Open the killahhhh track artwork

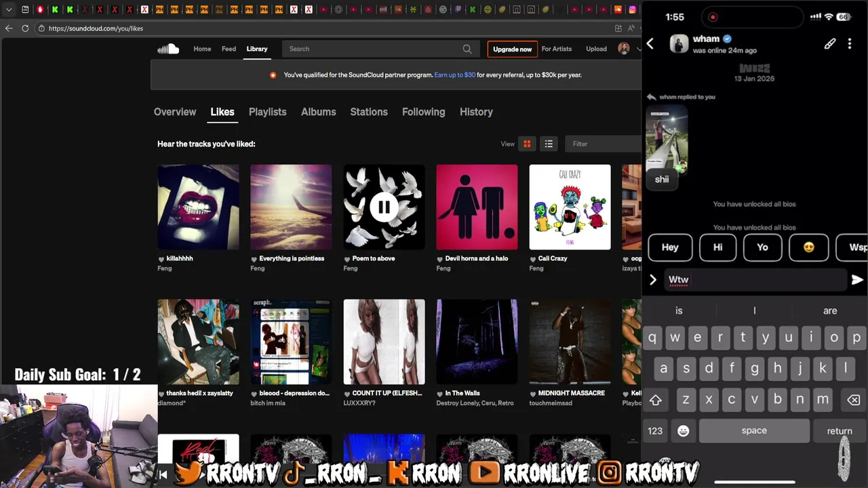click(198, 207)
